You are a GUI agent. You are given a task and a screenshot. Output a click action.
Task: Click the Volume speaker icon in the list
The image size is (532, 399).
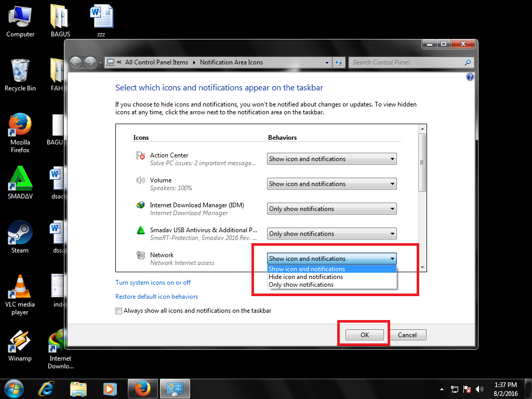pos(140,180)
